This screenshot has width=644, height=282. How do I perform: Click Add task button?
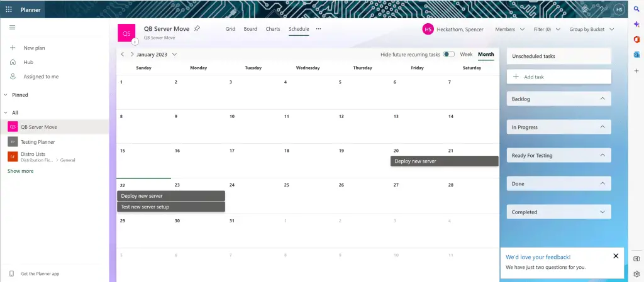pyautogui.click(x=559, y=77)
